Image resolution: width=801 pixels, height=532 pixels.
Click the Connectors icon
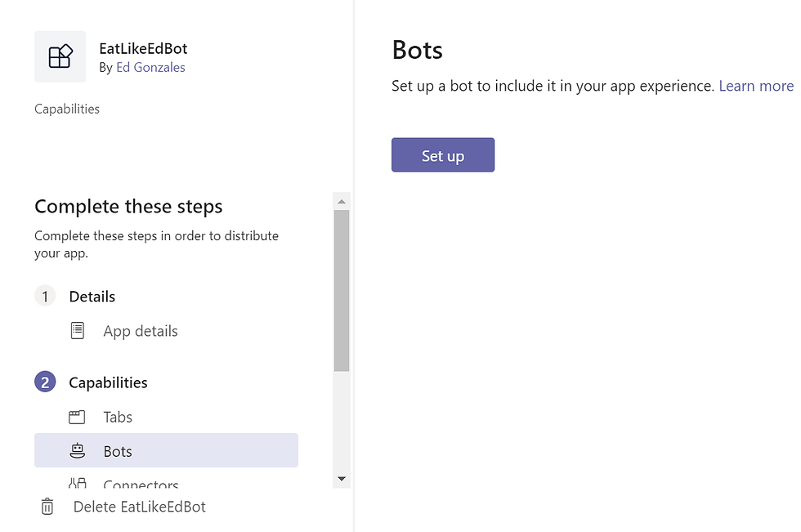point(77,482)
